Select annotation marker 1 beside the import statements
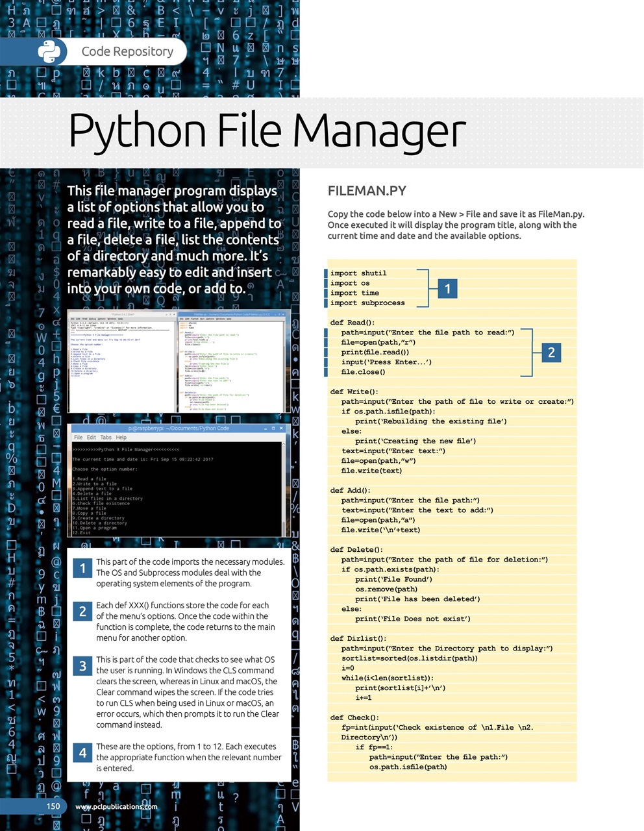Viewport: 644px width, 831px height. (447, 288)
